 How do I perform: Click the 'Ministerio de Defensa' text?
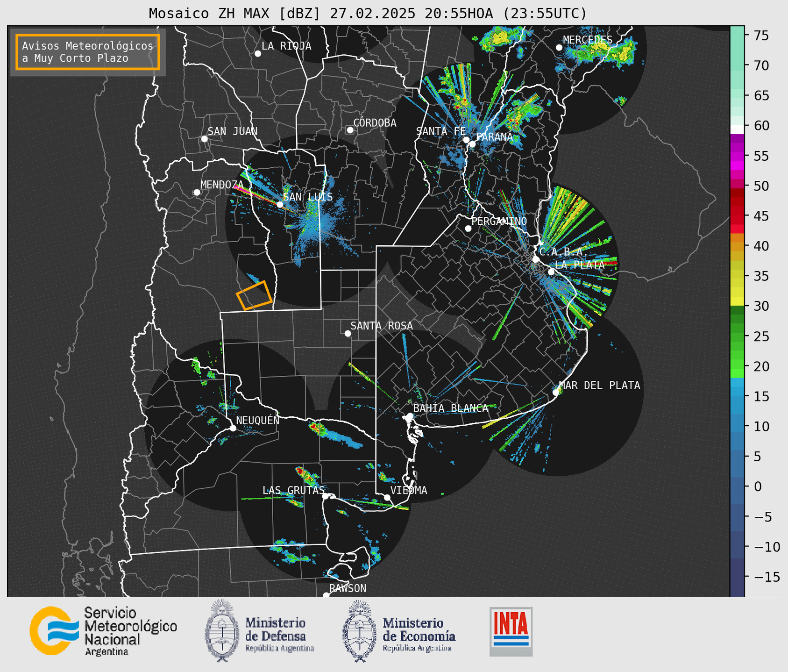pyautogui.click(x=276, y=629)
